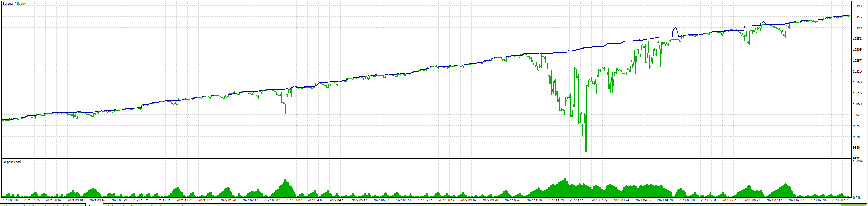Select the Backtest tab

pos(74,205)
